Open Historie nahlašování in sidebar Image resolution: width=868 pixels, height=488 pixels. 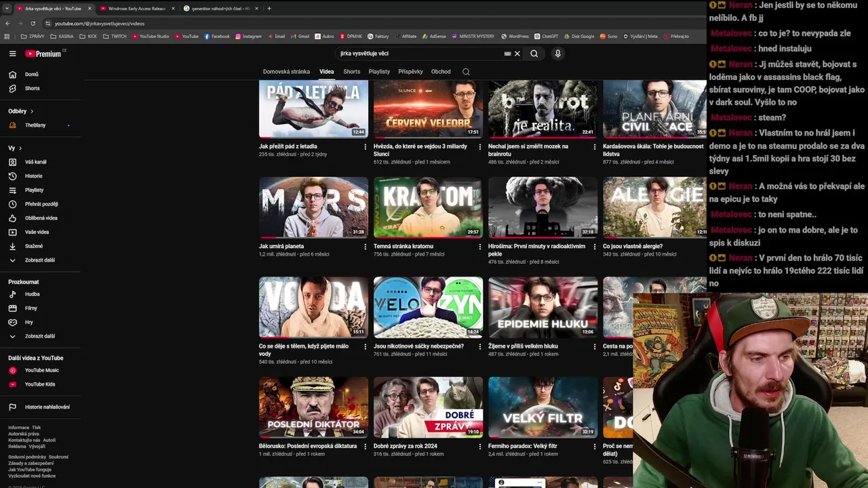pyautogui.click(x=47, y=407)
